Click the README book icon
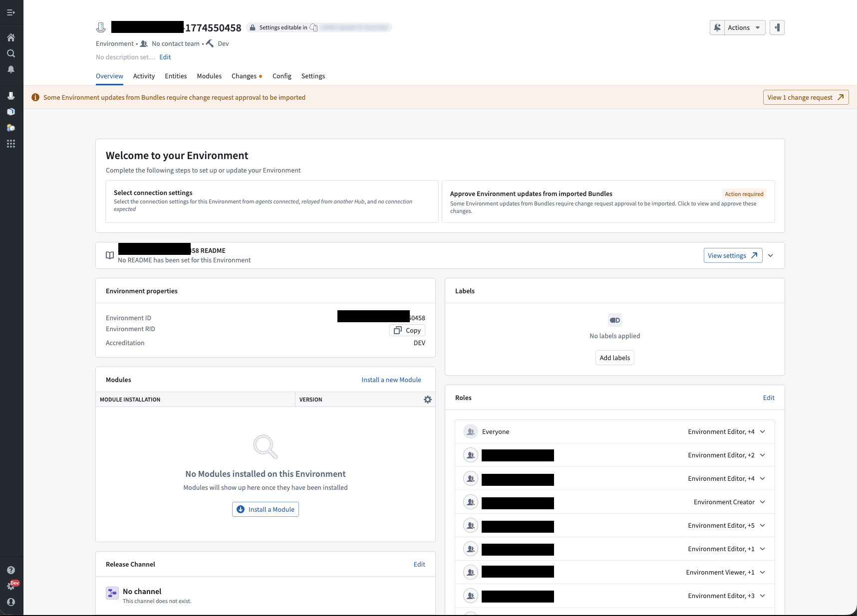The height and width of the screenshot is (616, 857). pos(110,255)
